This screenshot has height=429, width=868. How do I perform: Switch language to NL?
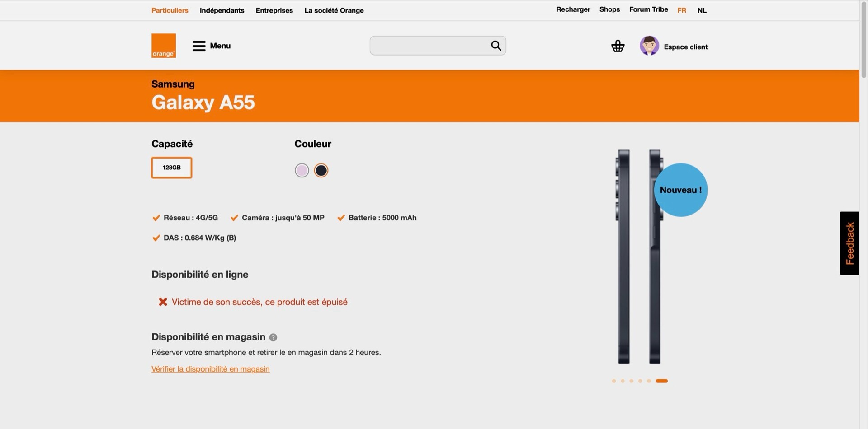point(702,10)
